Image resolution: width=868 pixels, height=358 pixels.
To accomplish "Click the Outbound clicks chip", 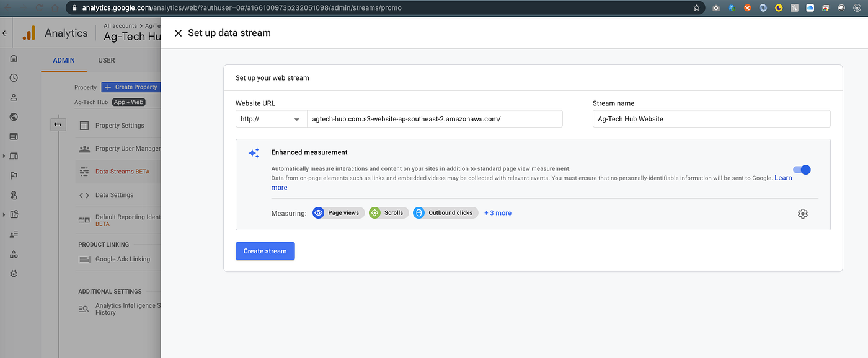I will click(x=445, y=213).
